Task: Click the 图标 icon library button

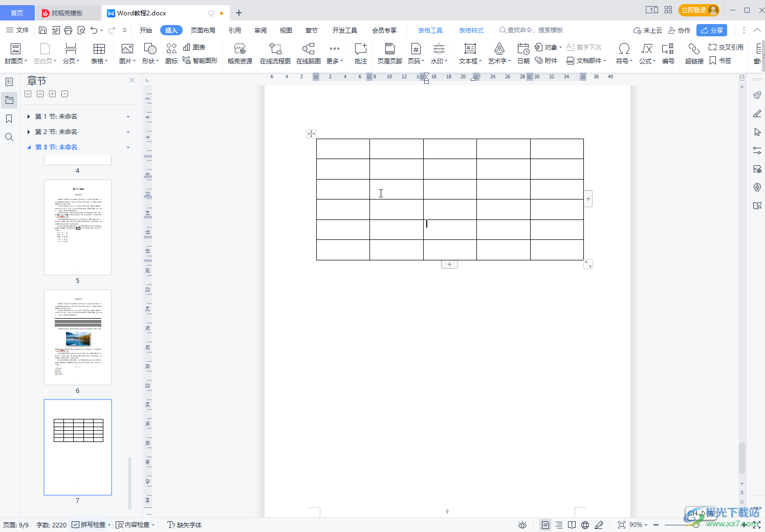Action: 171,54
